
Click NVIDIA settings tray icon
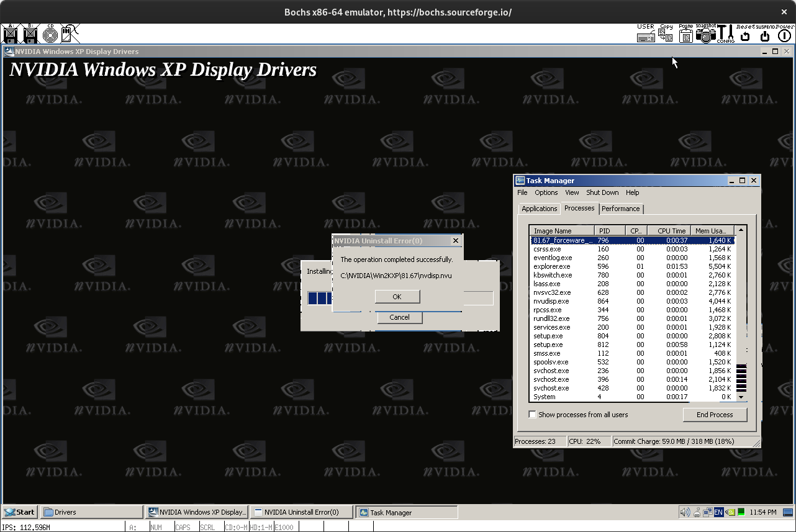(730, 512)
